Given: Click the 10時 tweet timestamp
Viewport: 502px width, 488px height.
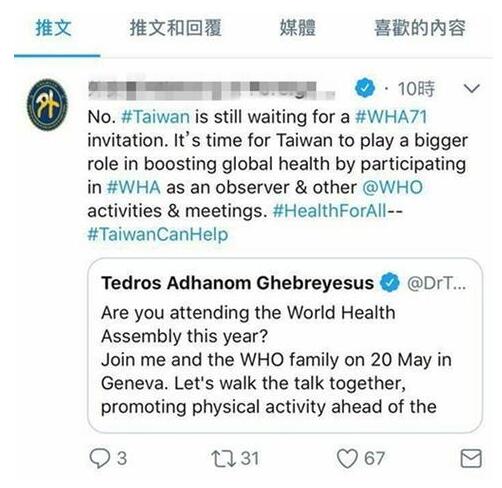Looking at the screenshot, I should [416, 89].
